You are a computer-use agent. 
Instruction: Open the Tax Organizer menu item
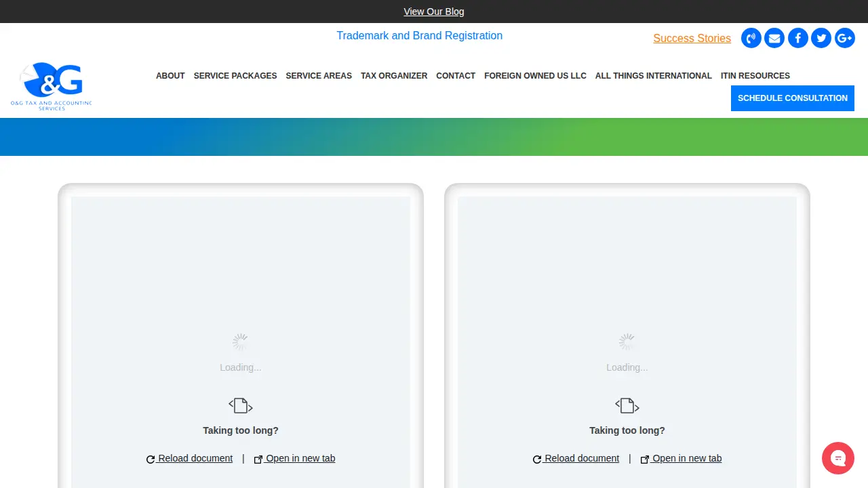click(394, 76)
